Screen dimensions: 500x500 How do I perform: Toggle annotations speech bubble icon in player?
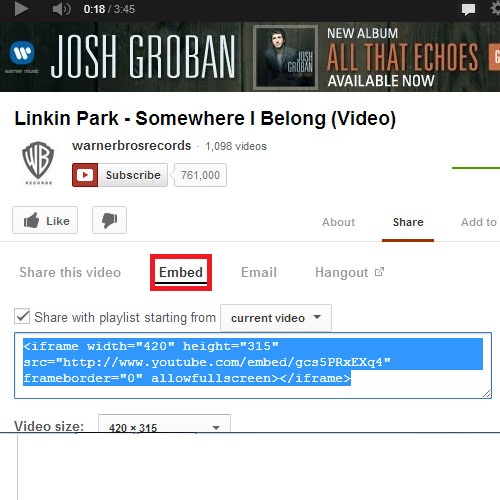[x=468, y=9]
